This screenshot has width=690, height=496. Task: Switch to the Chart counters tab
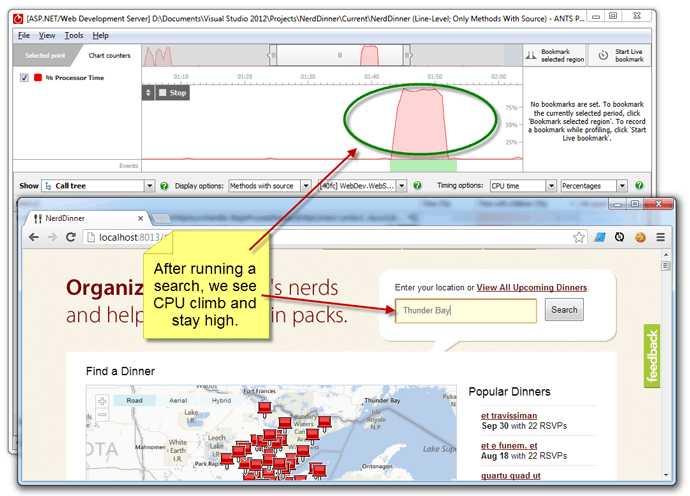click(109, 55)
